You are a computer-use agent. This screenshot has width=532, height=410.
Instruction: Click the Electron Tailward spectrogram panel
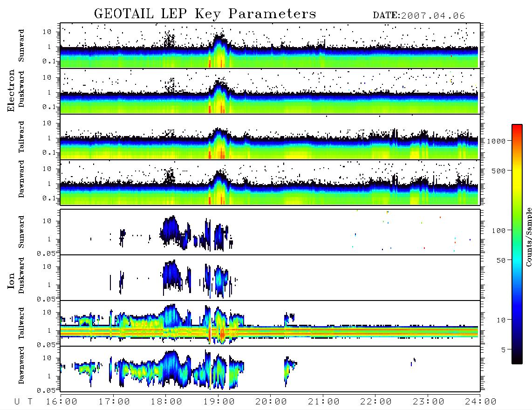[270, 137]
